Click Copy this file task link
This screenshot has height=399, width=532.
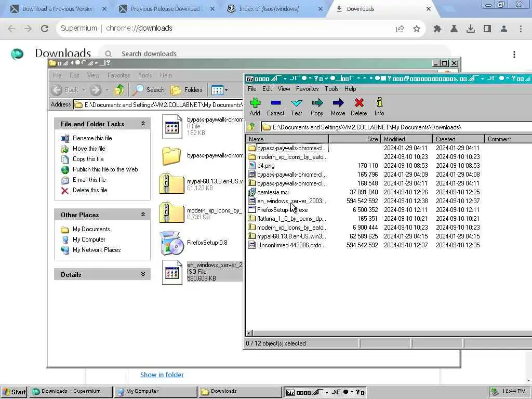[x=88, y=159]
